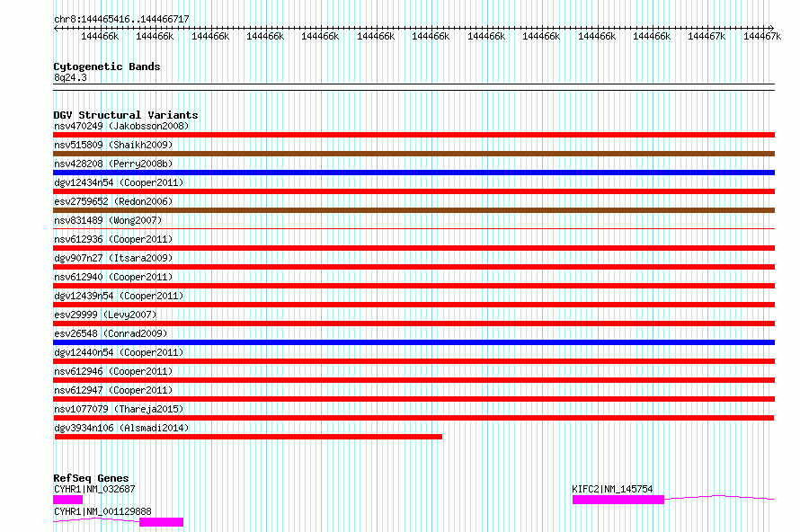Select the red dgv12439n54 variant bar

pyautogui.click(x=413, y=305)
